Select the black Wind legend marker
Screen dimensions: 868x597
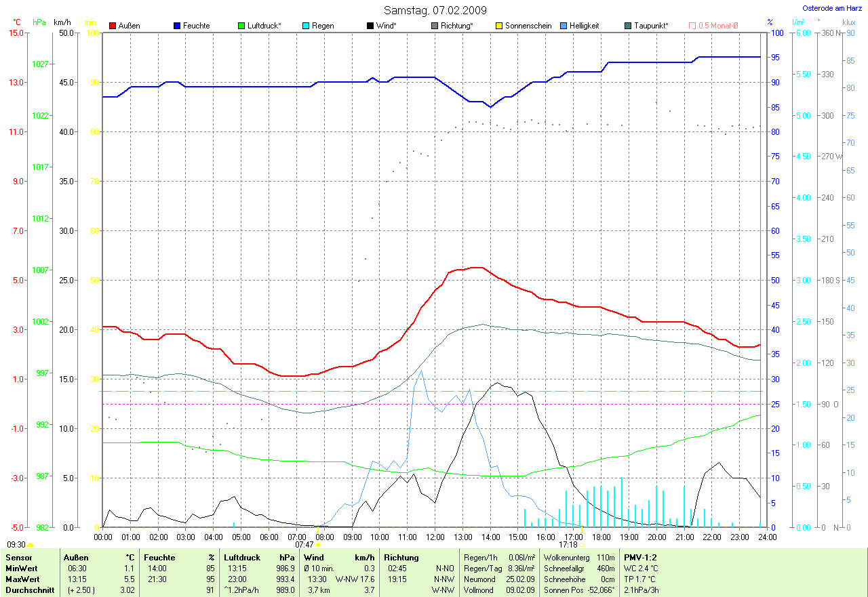point(370,26)
